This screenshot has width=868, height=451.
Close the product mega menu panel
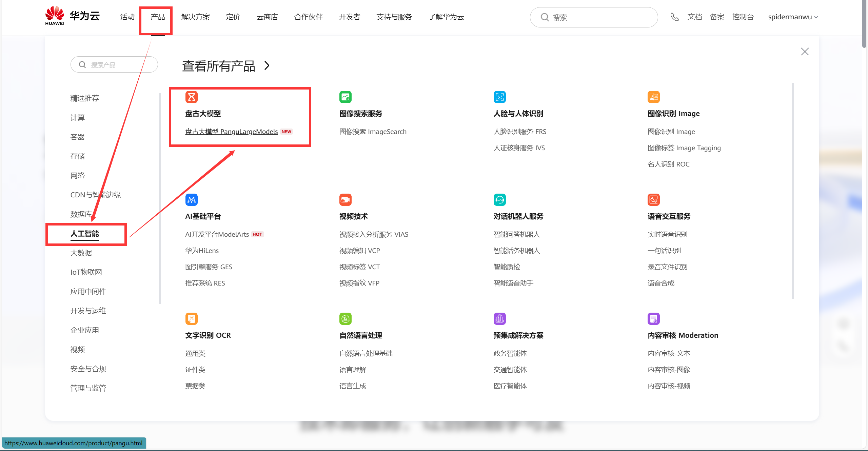(x=805, y=52)
